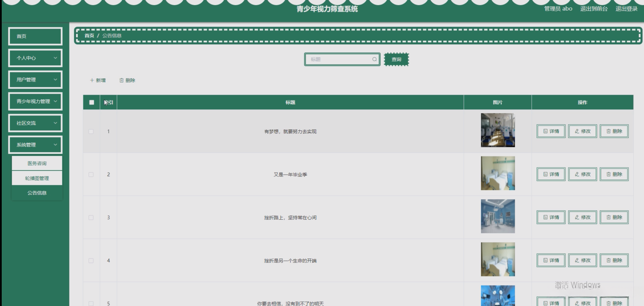Click the search magnifier icon in title field
This screenshot has height=306, width=644.
coord(374,59)
